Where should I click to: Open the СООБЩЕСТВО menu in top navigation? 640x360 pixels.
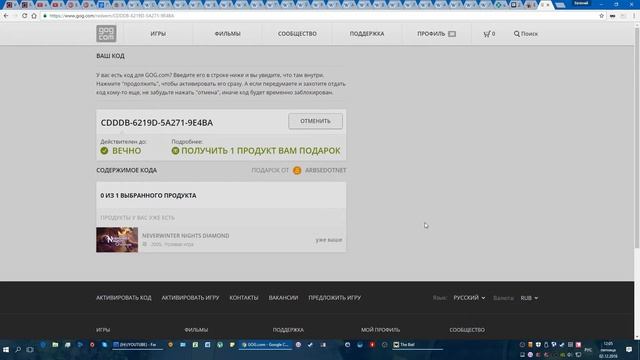297,34
